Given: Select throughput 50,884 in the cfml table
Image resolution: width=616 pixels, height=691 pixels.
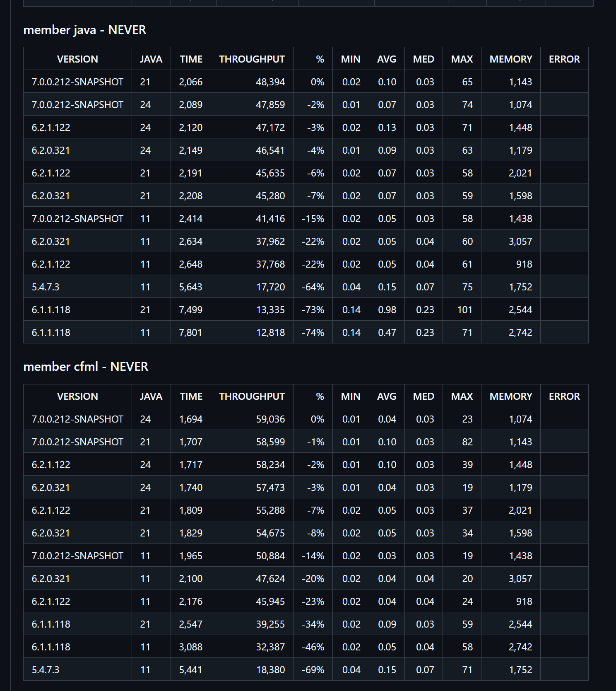Looking at the screenshot, I should click(270, 556).
